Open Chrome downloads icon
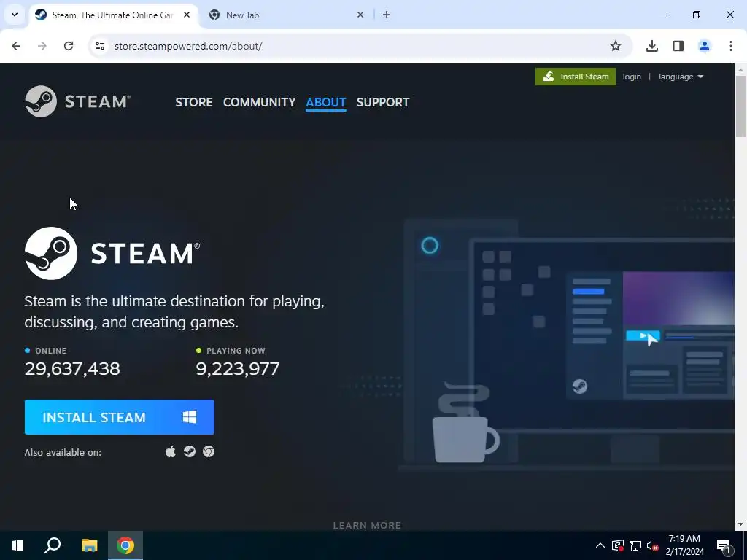The image size is (747, 560). click(652, 46)
